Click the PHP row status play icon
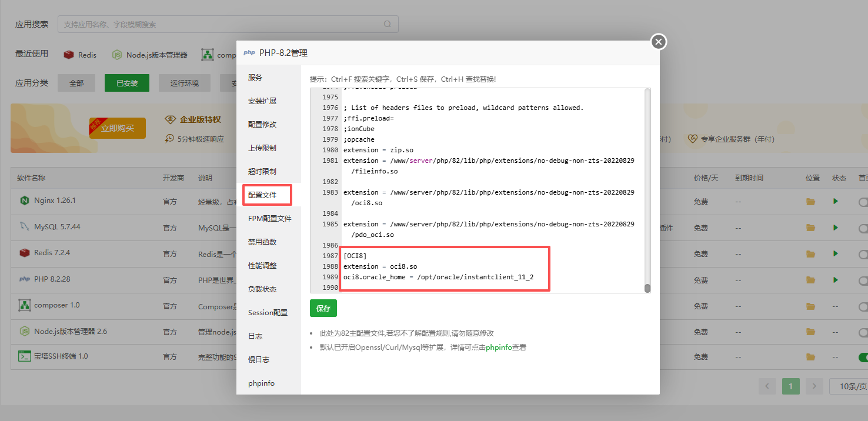This screenshot has height=421, width=868. coord(835,280)
